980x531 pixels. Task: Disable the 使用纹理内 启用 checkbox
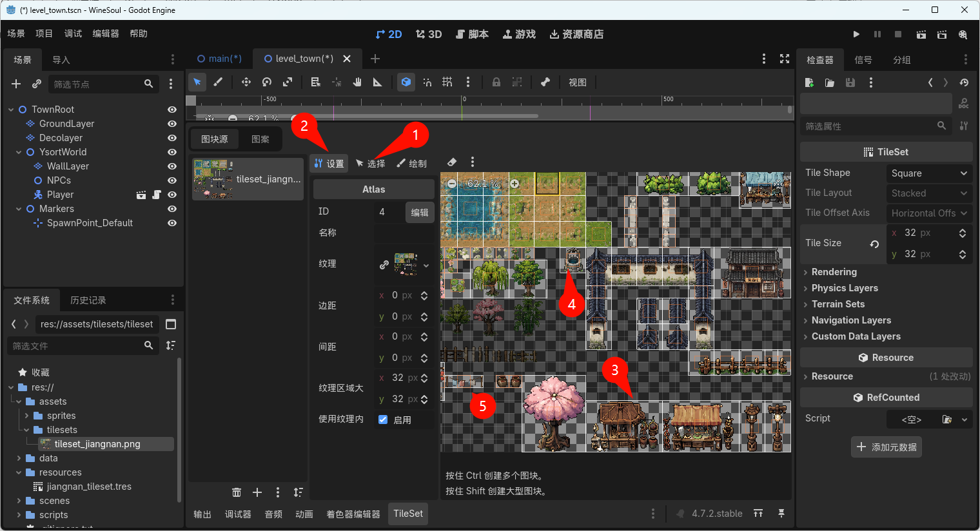[x=383, y=420]
